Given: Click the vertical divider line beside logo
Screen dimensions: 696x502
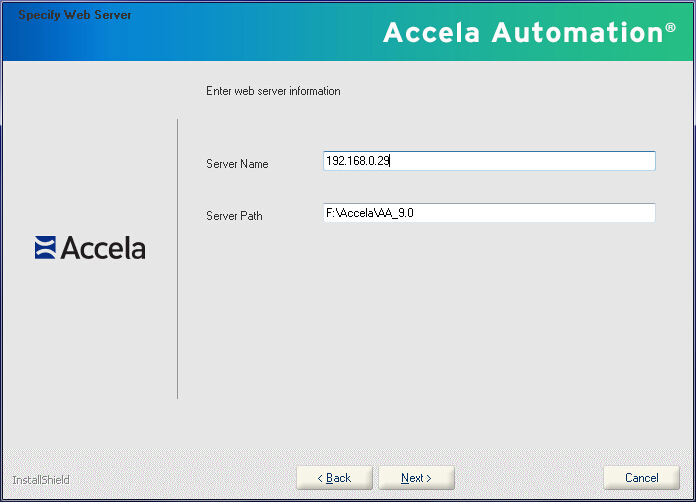Looking at the screenshot, I should [x=178, y=258].
